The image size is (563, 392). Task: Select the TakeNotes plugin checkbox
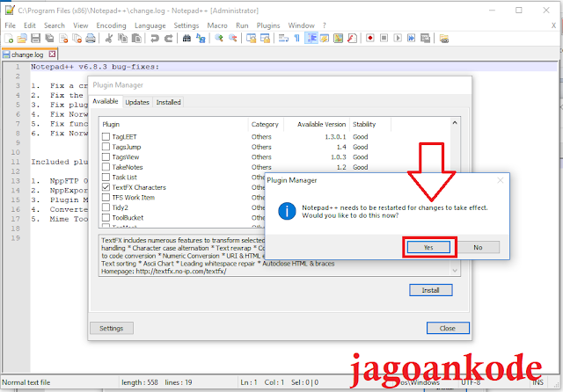coord(106,167)
